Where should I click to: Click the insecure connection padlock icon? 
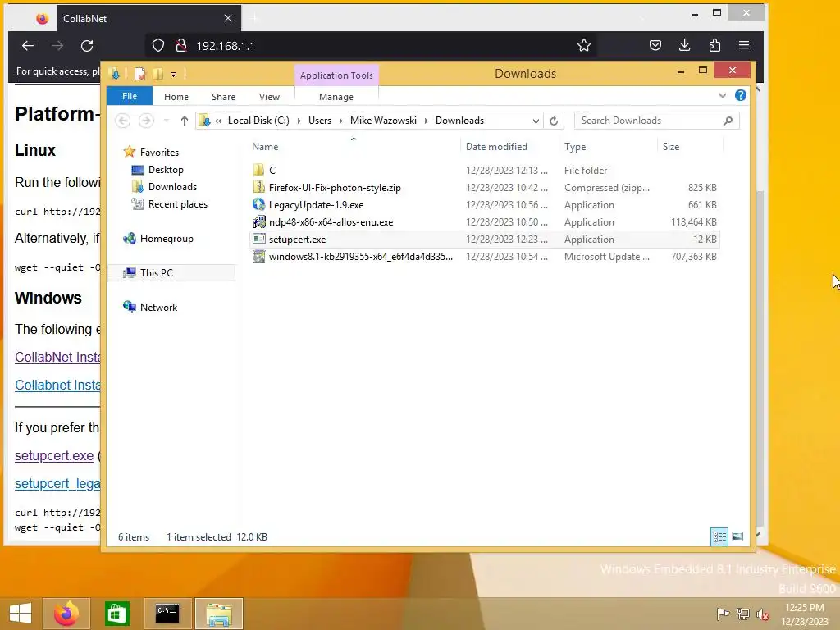(181, 46)
